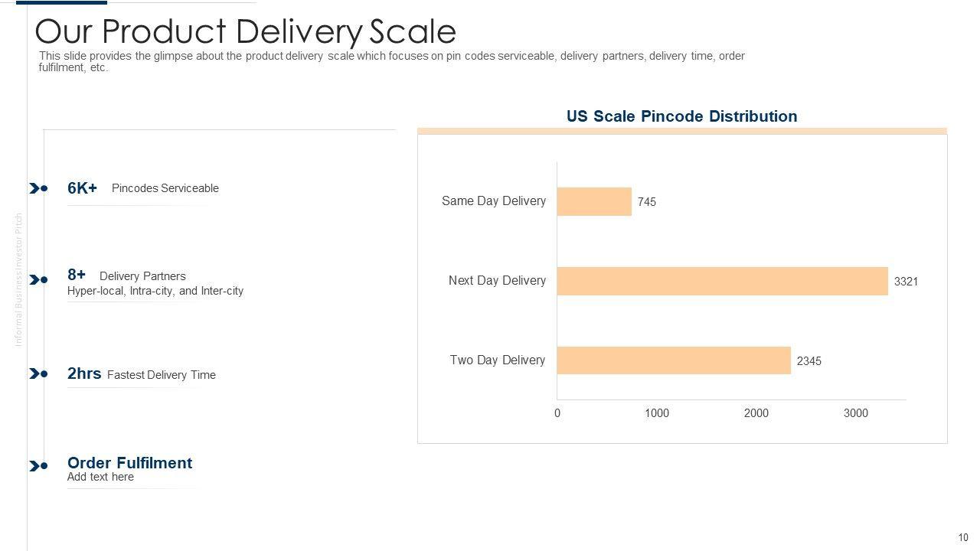Click the 2345 data label
The height and width of the screenshot is (551, 980).
pyautogui.click(x=808, y=361)
